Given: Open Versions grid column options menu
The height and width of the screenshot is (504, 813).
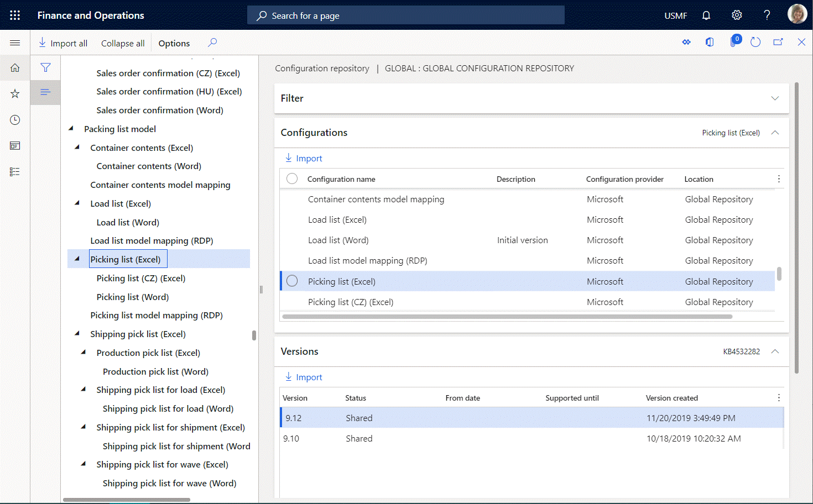Looking at the screenshot, I should click(x=779, y=397).
